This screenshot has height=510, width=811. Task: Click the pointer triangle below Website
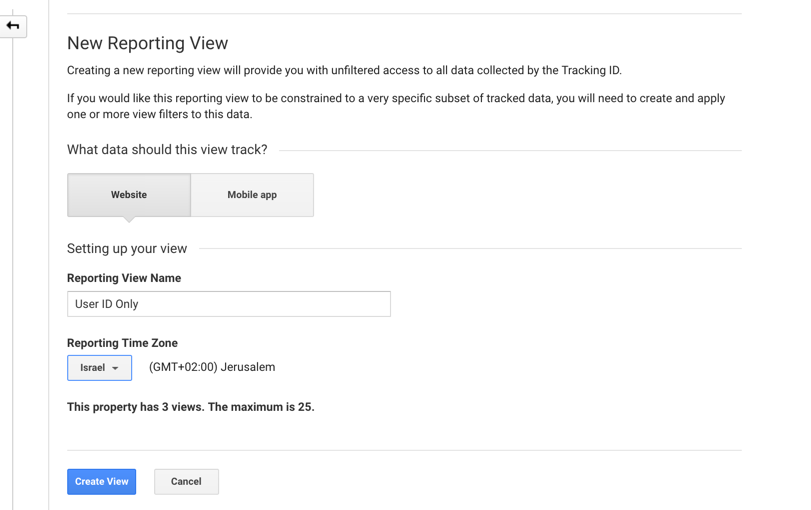(129, 219)
